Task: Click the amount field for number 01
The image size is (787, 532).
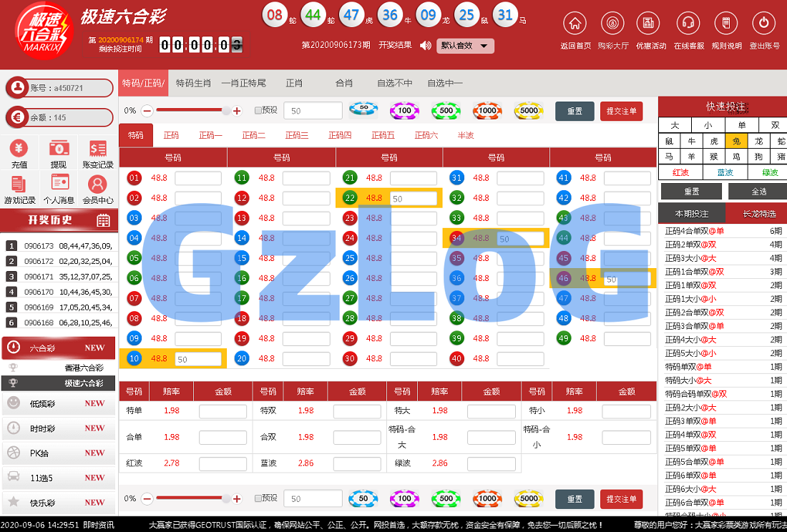Action: click(x=197, y=178)
